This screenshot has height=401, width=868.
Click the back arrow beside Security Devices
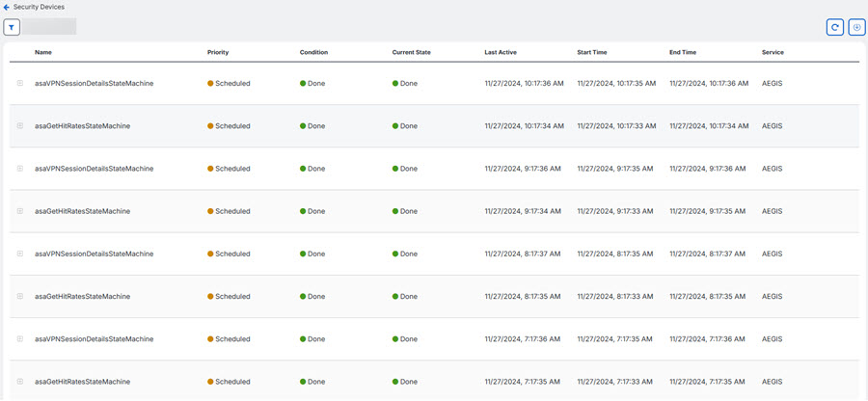click(x=7, y=7)
